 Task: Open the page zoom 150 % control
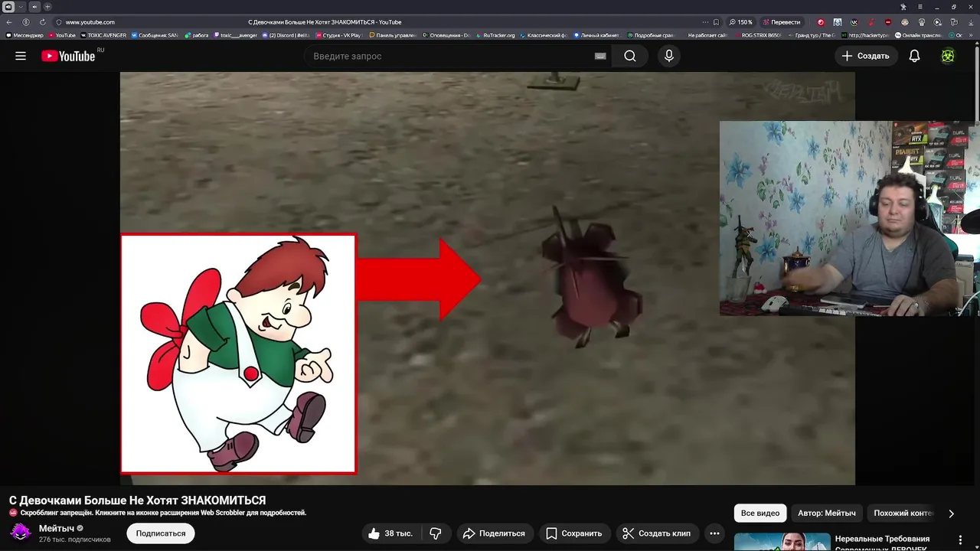click(x=740, y=22)
